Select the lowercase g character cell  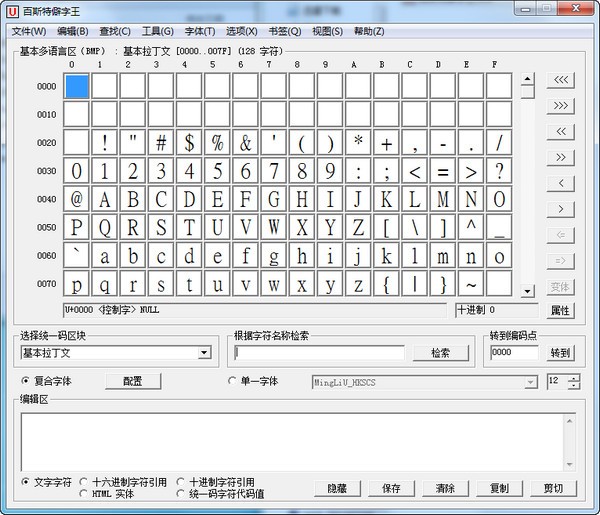pyautogui.click(x=274, y=256)
